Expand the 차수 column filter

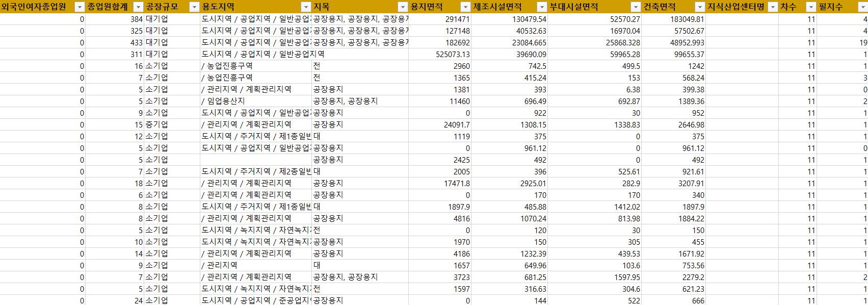coord(810,7)
